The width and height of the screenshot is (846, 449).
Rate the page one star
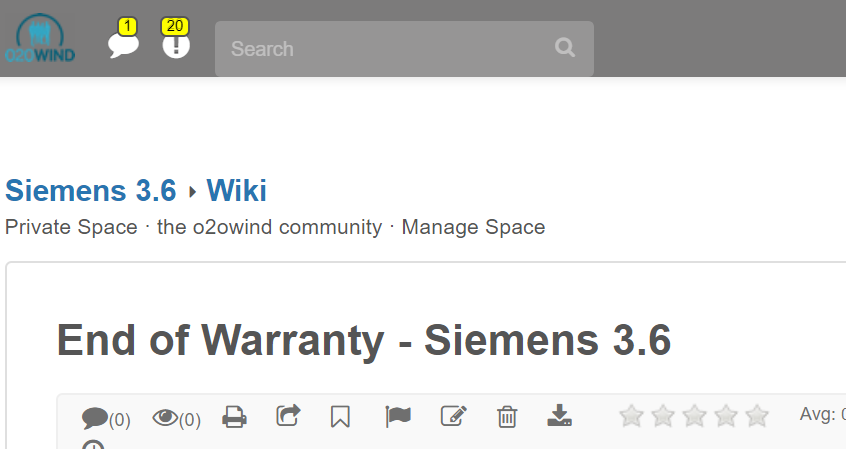(631, 416)
